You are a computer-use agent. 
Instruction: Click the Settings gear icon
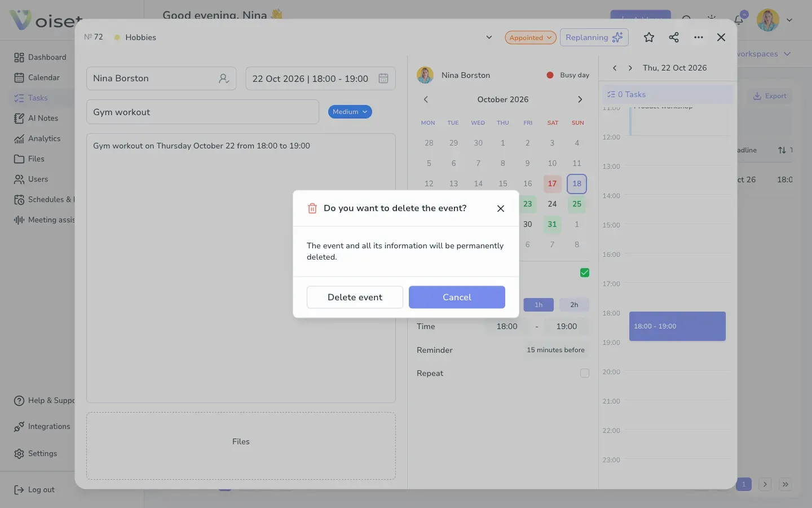coord(19,454)
